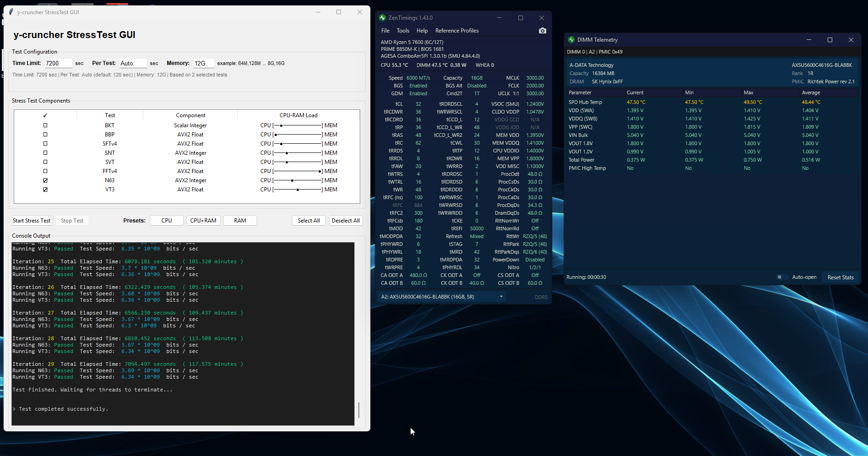The width and height of the screenshot is (868, 456).
Task: Open the Reference Profiles menu
Action: pyautogui.click(x=457, y=31)
